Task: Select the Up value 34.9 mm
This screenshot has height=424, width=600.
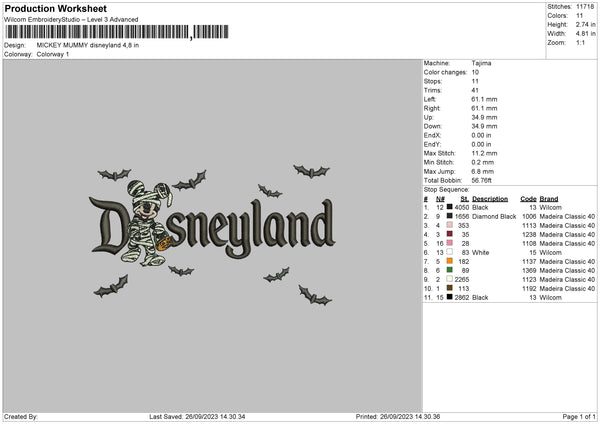Action: [x=484, y=117]
